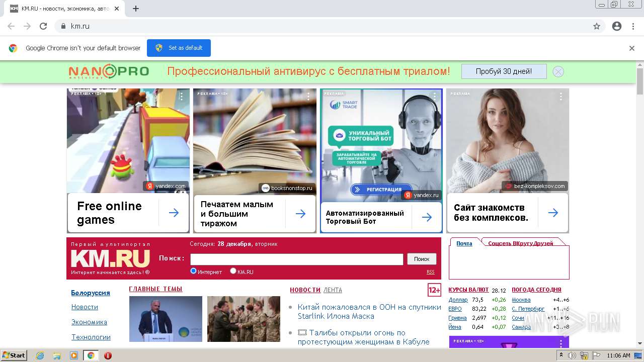Bookmark this page with the star icon
The height and width of the screenshot is (362, 644).
597,26
